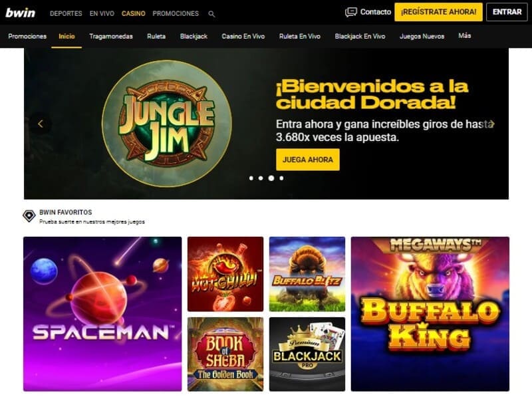Screen dimensions: 532x399
Task: Click the BWIN Favoritos diamond icon
Action: point(29,215)
